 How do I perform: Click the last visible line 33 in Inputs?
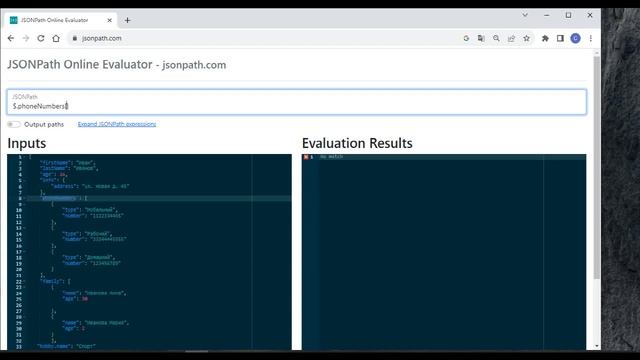[x=66, y=347]
